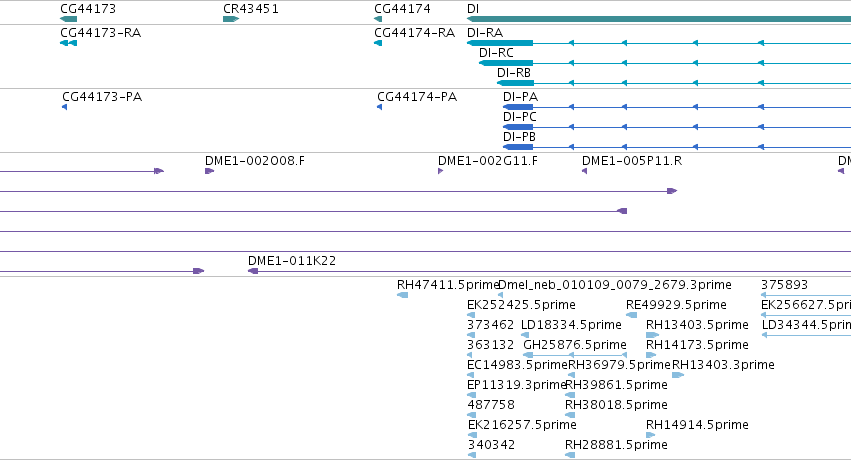Open the CG44173-PA protein label
The width and height of the screenshot is (851, 460).
pyautogui.click(x=102, y=97)
